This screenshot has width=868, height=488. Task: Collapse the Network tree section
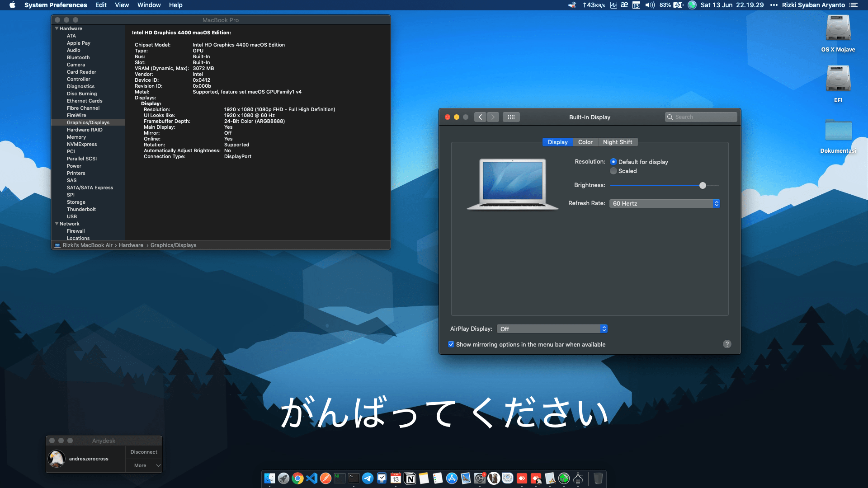tap(57, 224)
